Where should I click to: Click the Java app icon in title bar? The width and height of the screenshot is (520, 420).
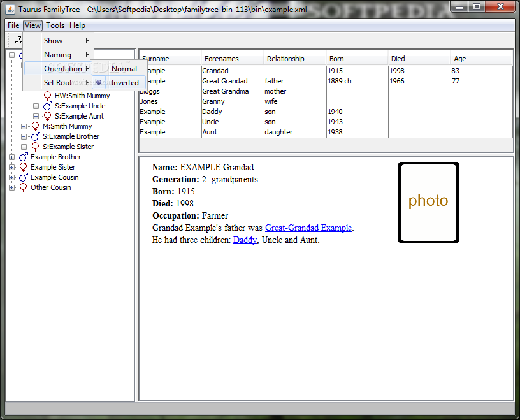tap(10, 10)
